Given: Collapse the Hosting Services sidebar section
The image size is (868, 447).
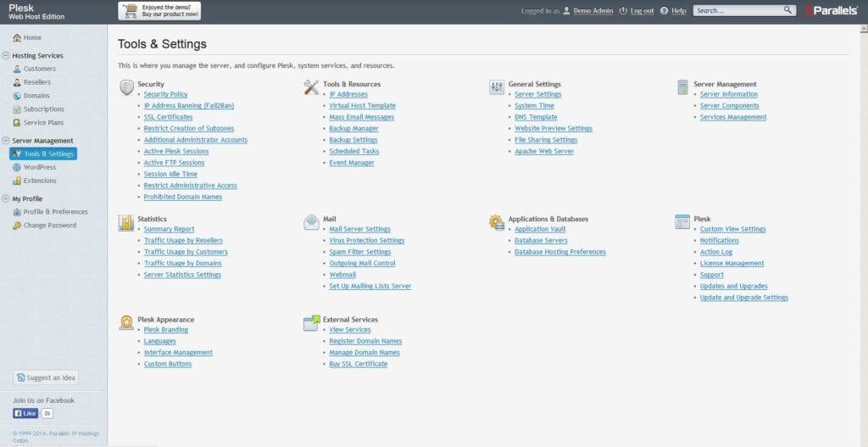Looking at the screenshot, I should pyautogui.click(x=6, y=56).
